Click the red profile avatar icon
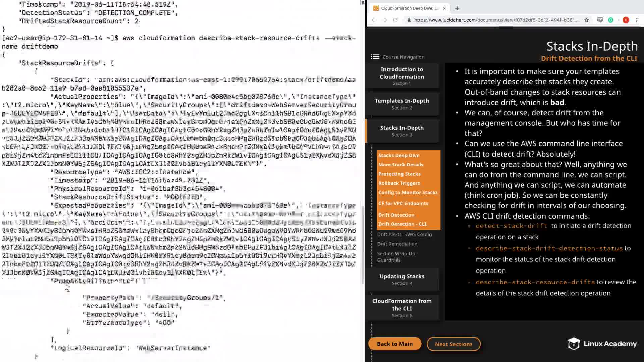Screen dimensions: 644x362 (626, 20)
